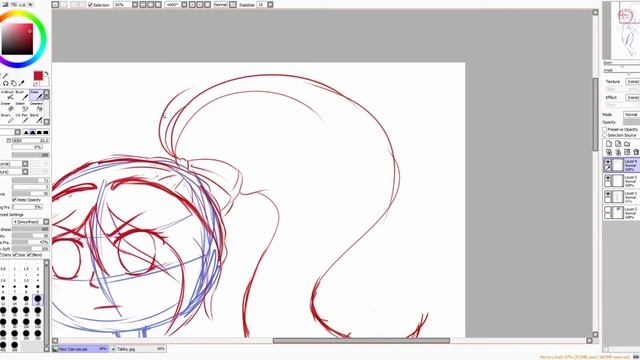This screenshot has width=640, height=360.
Task: Flip canvas view horizontally in toolbar
Action: pos(233,4)
